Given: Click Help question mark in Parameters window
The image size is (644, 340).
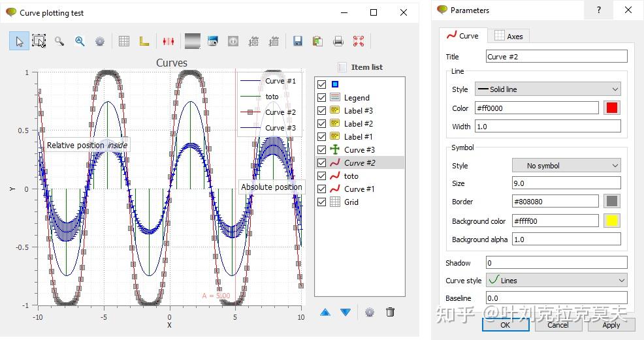Looking at the screenshot, I should [599, 10].
